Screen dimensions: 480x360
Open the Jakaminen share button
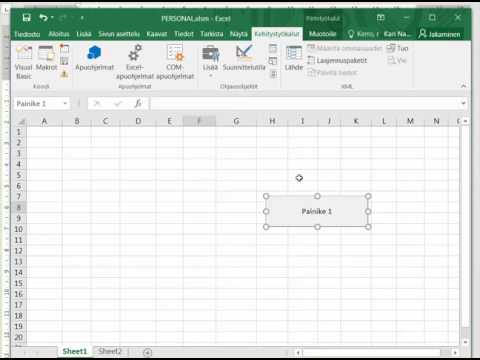[x=439, y=34]
